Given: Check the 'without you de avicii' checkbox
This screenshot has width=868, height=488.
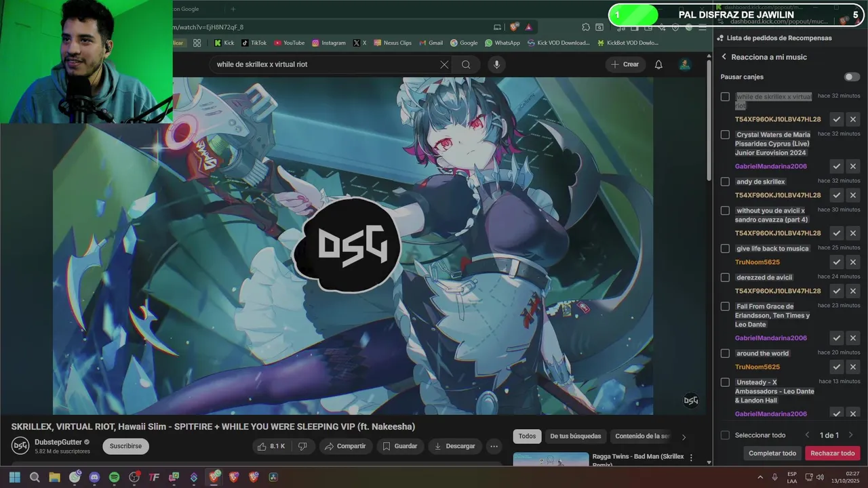Looking at the screenshot, I should tap(725, 211).
